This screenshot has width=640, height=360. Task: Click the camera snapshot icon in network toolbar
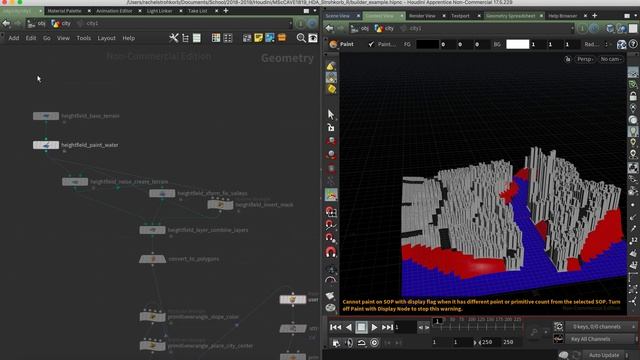click(313, 38)
